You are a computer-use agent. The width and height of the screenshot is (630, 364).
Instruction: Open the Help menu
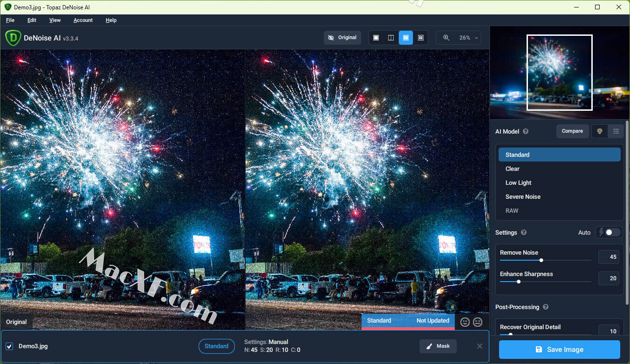[111, 20]
